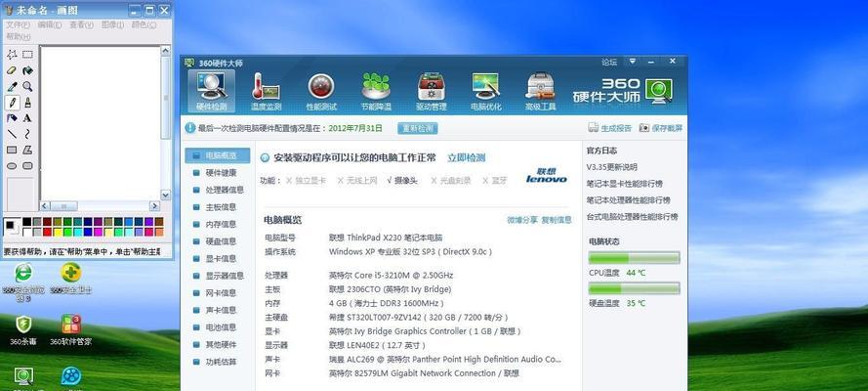Click the 重新检测 re-detect button
Image resolution: width=868 pixels, height=391 pixels.
(x=417, y=128)
